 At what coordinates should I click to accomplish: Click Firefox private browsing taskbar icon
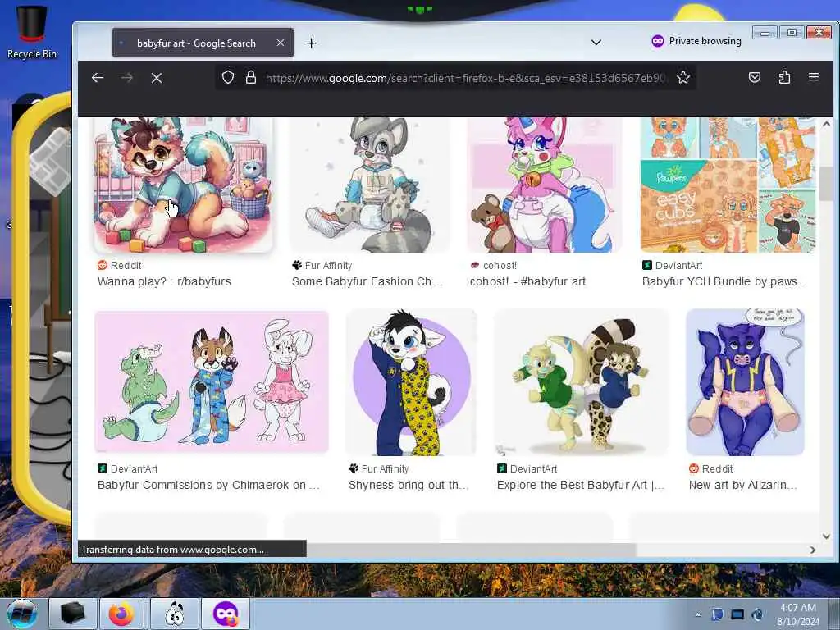226,614
